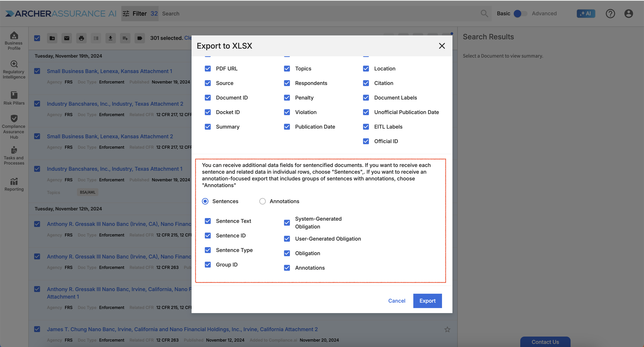Viewport: 644px width, 347px height.
Task: Click the AI assistant button in header
Action: click(586, 13)
